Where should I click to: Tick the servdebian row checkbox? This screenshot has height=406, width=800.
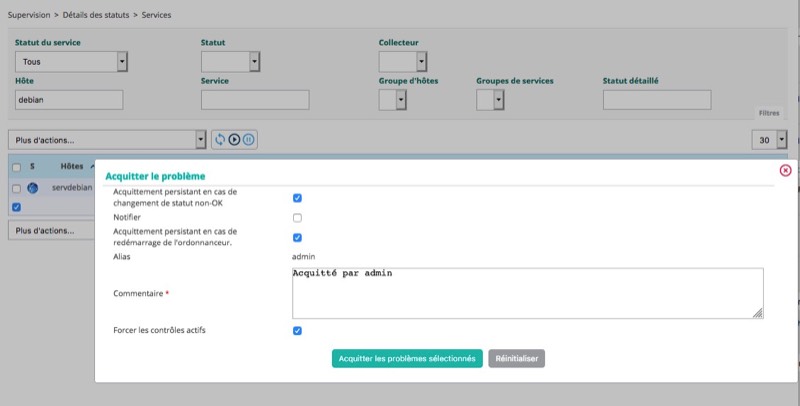click(16, 188)
